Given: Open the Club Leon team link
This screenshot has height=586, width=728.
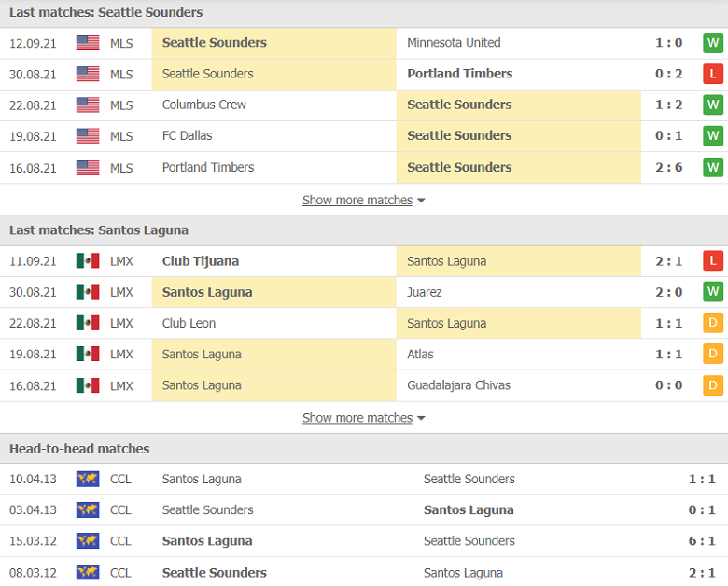Looking at the screenshot, I should 189,323.
